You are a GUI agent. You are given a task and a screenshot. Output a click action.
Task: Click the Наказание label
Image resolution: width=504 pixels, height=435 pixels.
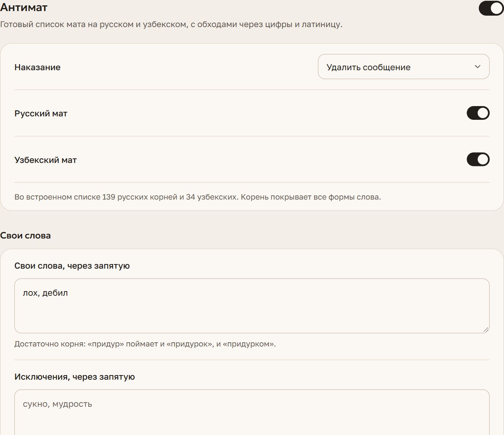click(37, 67)
